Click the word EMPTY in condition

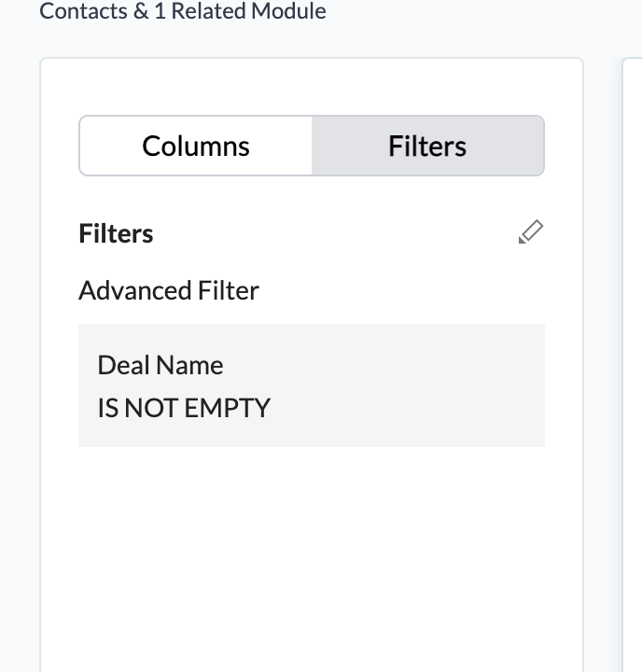[x=227, y=407]
